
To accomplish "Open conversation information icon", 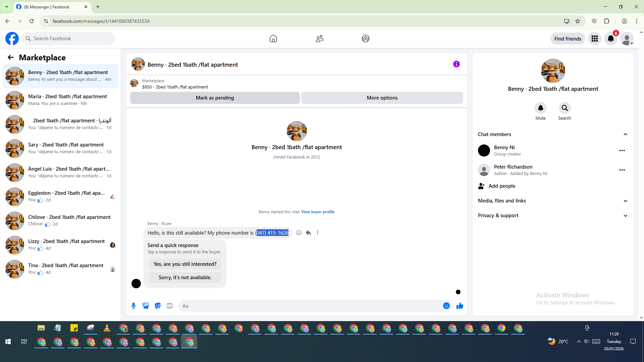I will click(457, 64).
